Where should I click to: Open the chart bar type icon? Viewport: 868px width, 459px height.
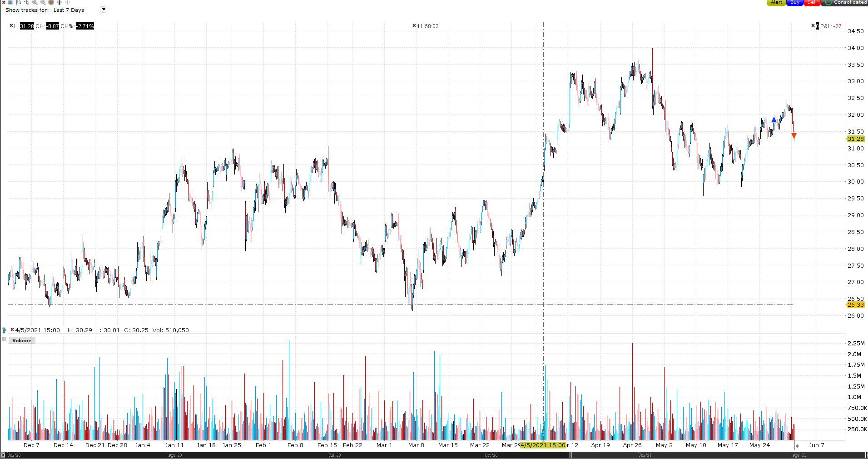[19, 2]
